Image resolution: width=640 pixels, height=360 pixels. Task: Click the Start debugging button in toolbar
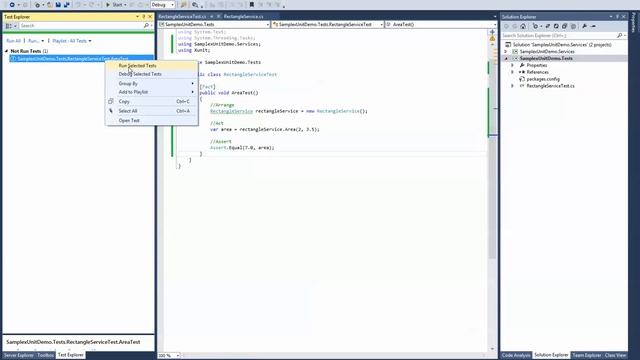tap(114, 5)
